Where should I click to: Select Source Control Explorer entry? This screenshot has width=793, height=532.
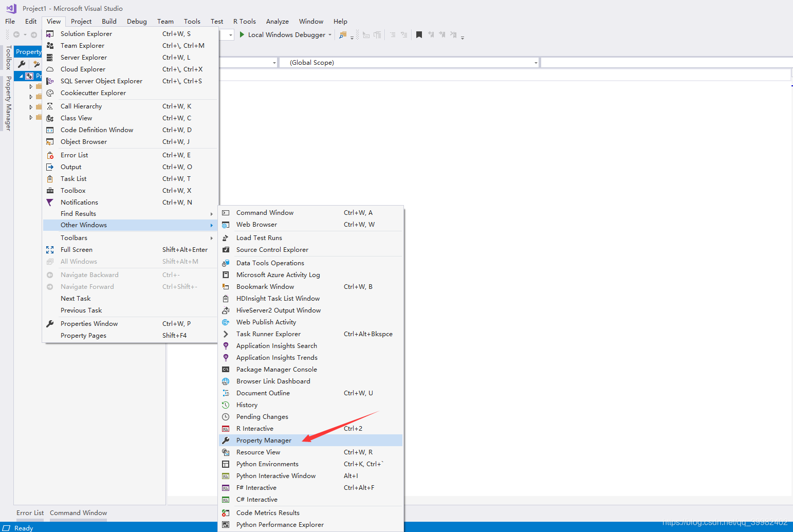point(311,250)
